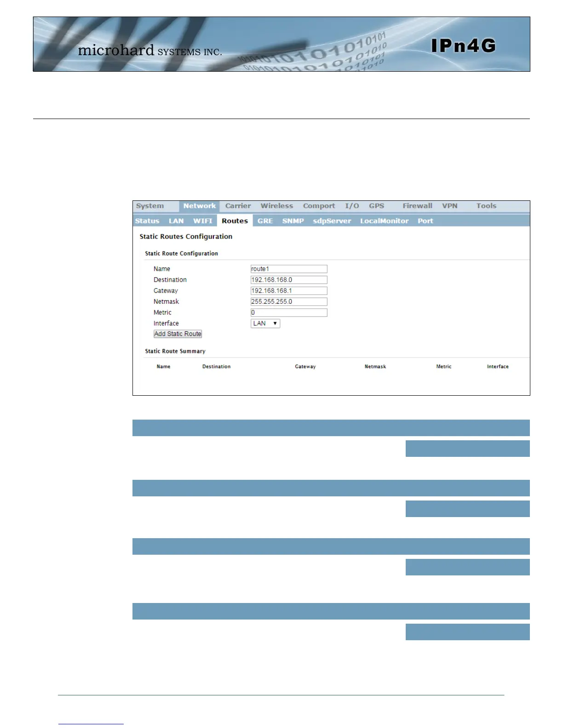The width and height of the screenshot is (563, 728).
Task: Open the WIFI sub-tab
Action: (x=203, y=221)
